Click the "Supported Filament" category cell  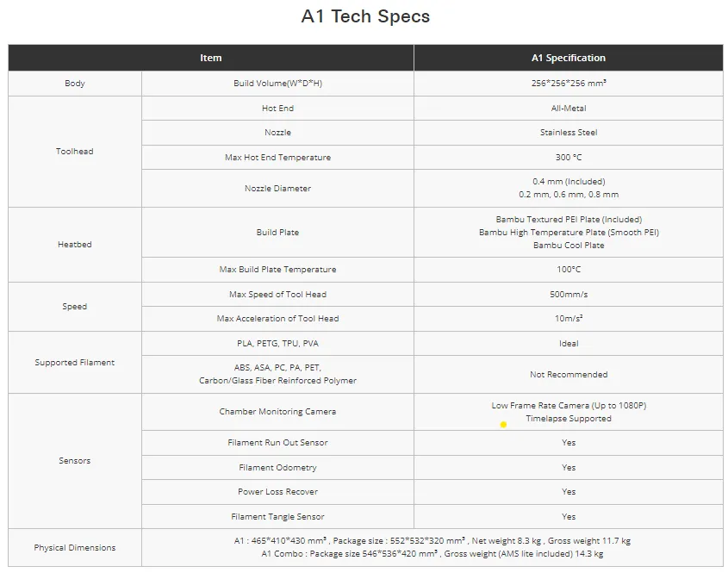pos(75,363)
